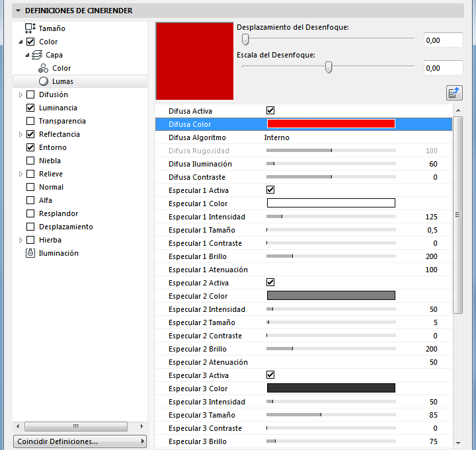The image size is (476, 450).
Task: Click the Desplazamiento del Desenfoque slider
Action: tap(328, 39)
